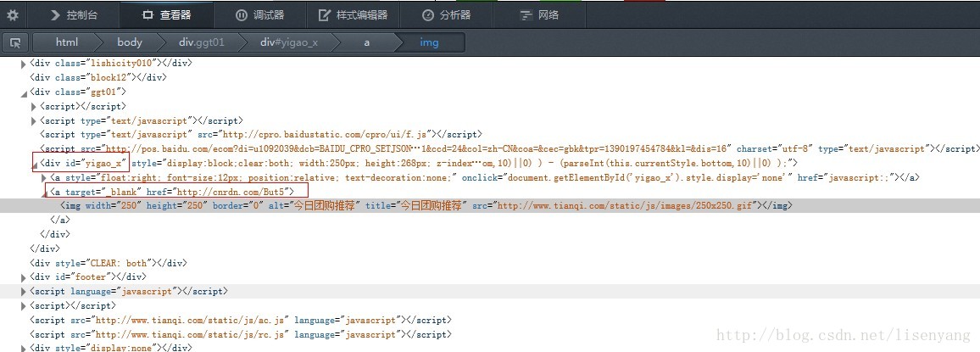Collapse the anchor target="_blank" node
This screenshot has width=980, height=352.
click(x=44, y=193)
